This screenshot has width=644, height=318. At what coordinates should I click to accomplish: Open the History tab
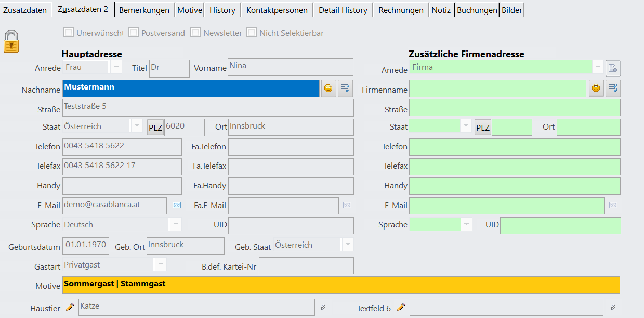[x=222, y=10]
